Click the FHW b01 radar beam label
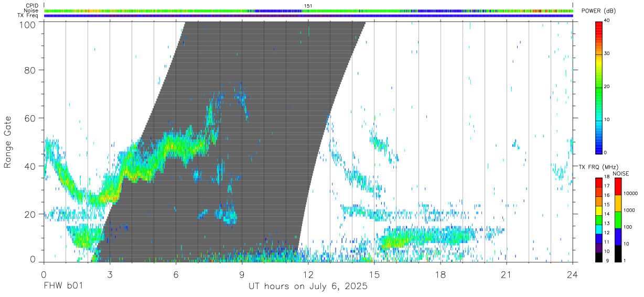Screen dimensions: 644x297 [62, 287]
